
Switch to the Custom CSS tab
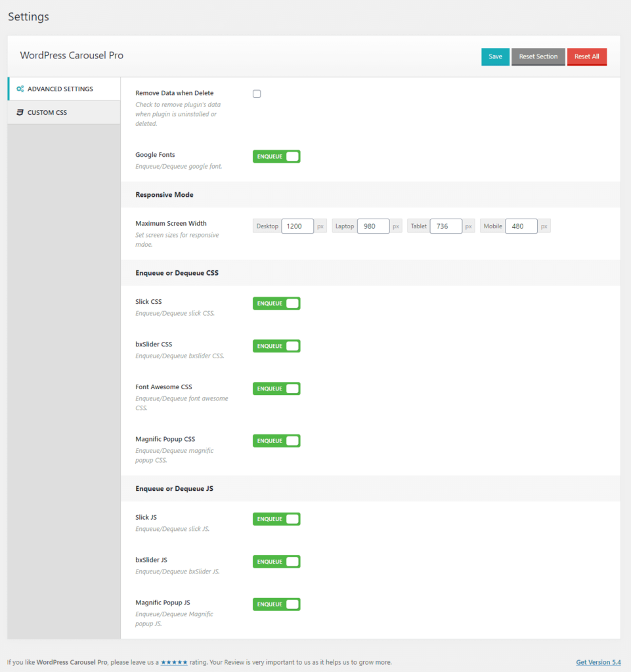[47, 112]
